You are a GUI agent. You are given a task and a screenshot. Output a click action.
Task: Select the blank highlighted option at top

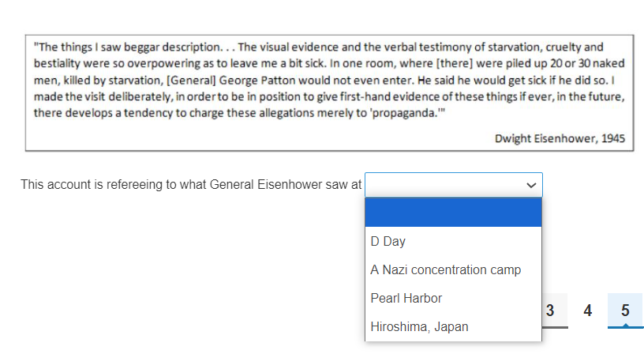(x=454, y=212)
